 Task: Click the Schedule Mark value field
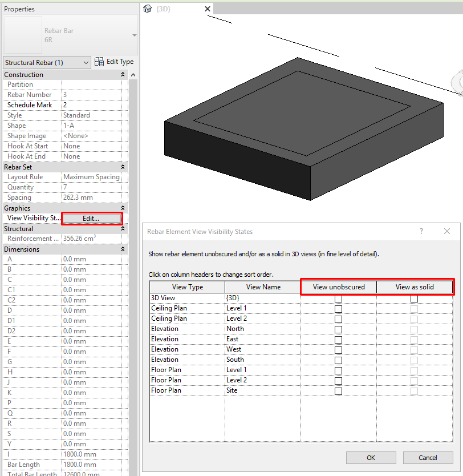tap(91, 105)
